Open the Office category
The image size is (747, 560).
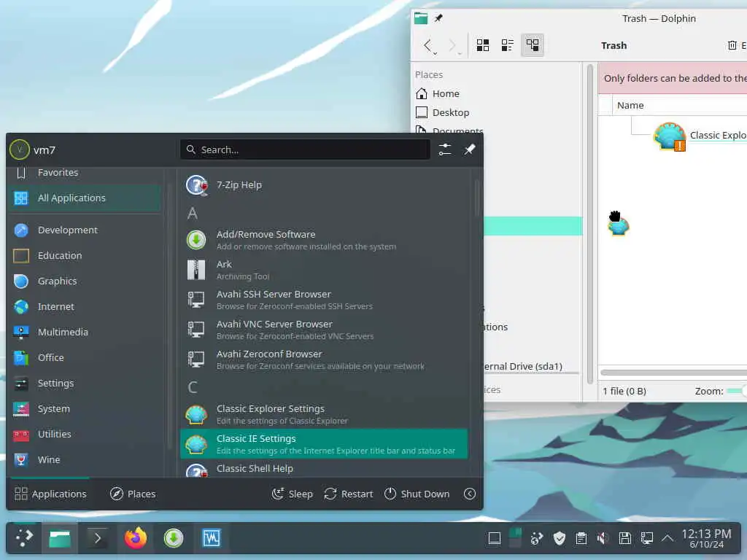click(85, 357)
